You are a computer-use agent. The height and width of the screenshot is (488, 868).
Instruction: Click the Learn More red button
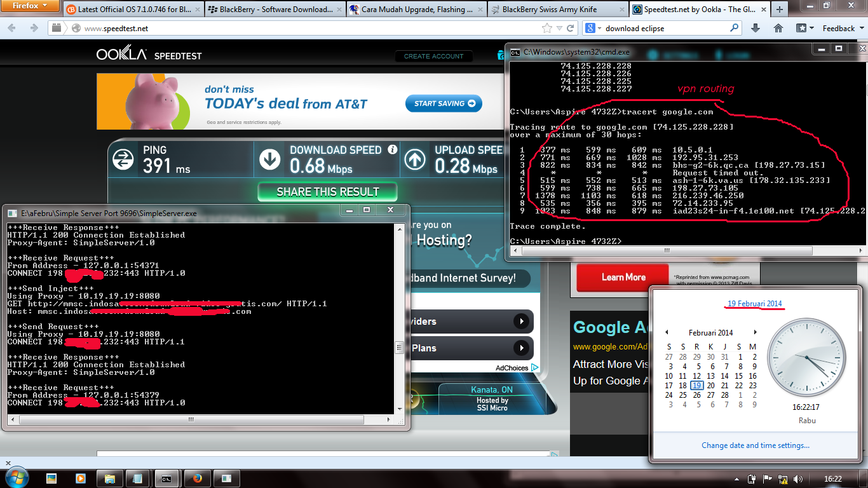tap(623, 277)
